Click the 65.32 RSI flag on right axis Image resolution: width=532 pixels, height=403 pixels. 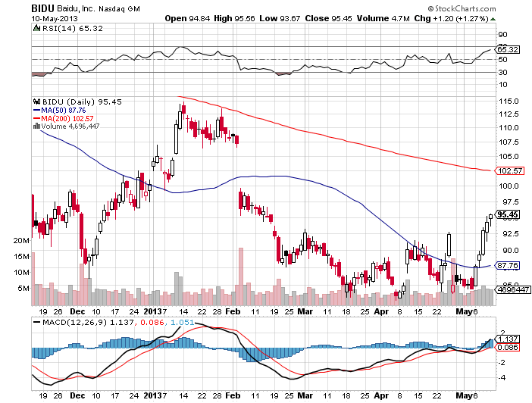click(x=507, y=49)
